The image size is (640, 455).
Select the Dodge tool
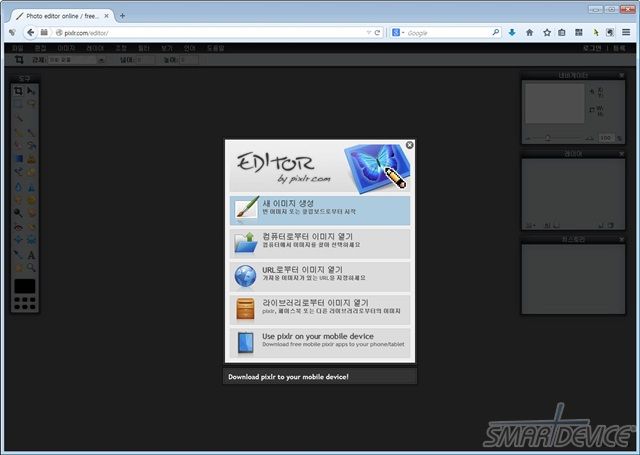click(18, 213)
